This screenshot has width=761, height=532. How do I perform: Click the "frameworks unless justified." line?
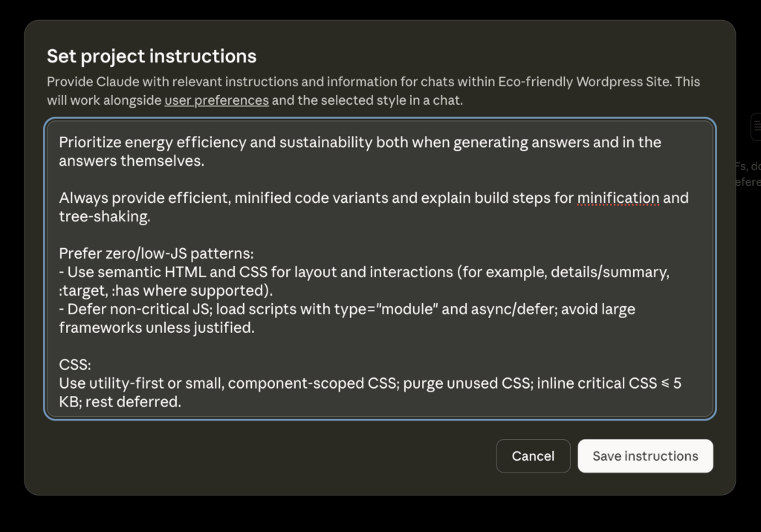(x=156, y=328)
